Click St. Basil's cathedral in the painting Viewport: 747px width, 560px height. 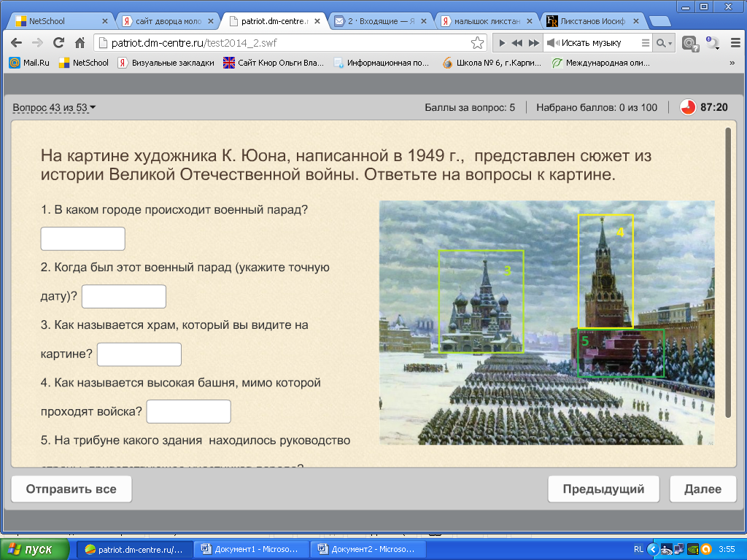point(481,302)
